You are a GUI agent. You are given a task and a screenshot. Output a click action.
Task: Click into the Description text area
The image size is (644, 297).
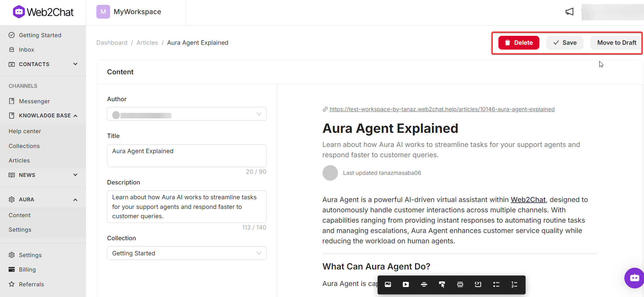point(187,206)
